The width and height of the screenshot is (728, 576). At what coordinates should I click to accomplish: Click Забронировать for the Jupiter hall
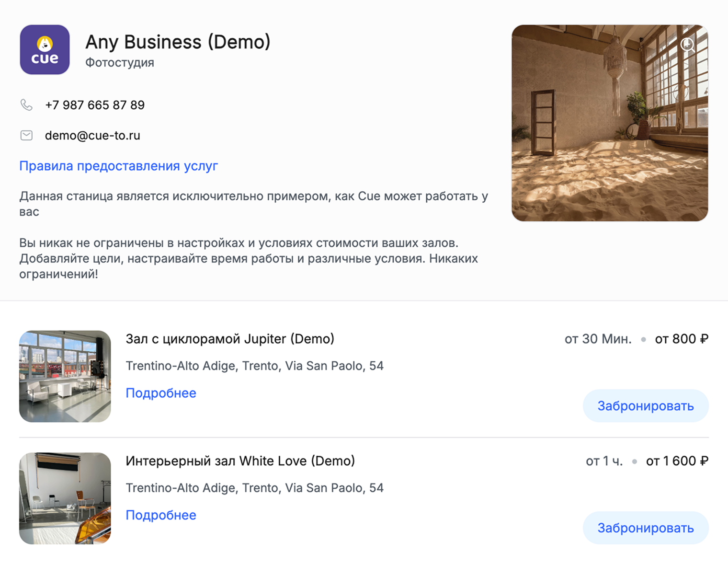[646, 406]
